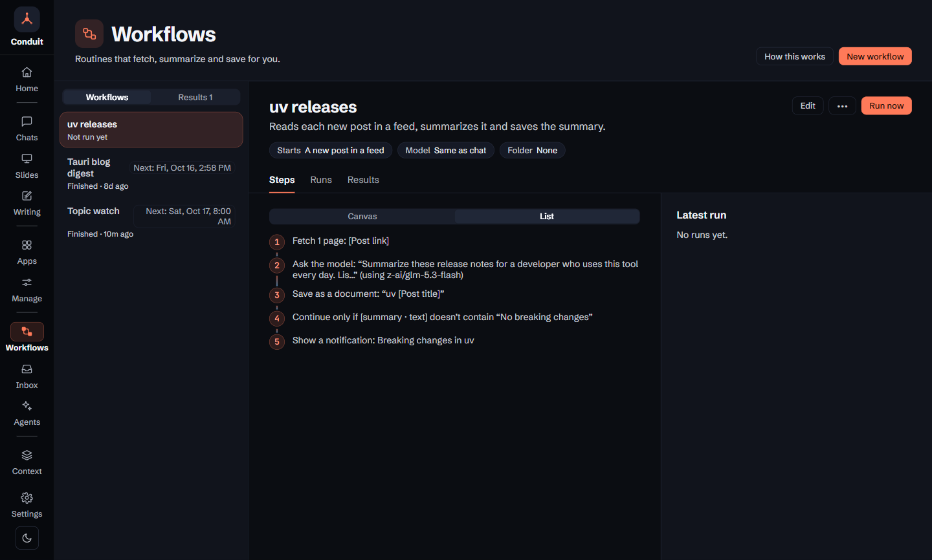
Task: Create a New workflow
Action: (x=875, y=56)
